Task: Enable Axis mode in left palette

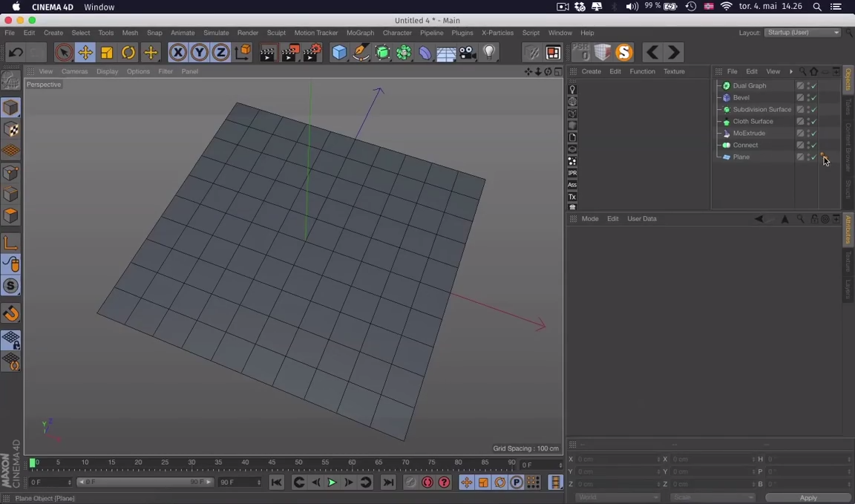Action: pyautogui.click(x=11, y=243)
